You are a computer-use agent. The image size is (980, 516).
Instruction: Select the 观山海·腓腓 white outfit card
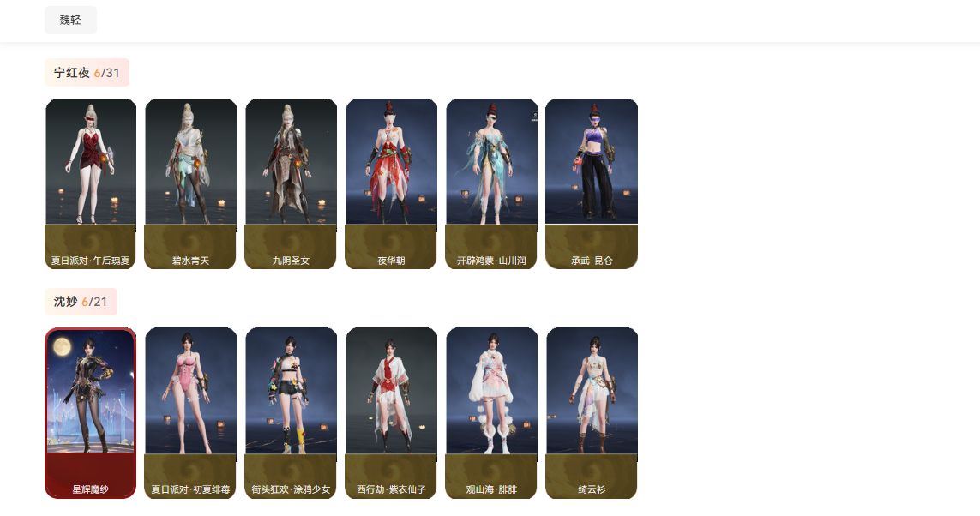491,413
